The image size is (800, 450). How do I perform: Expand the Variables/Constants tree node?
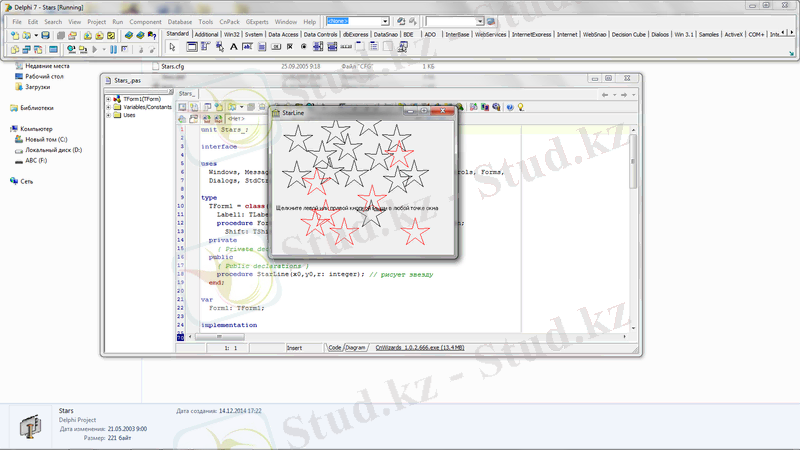108,107
